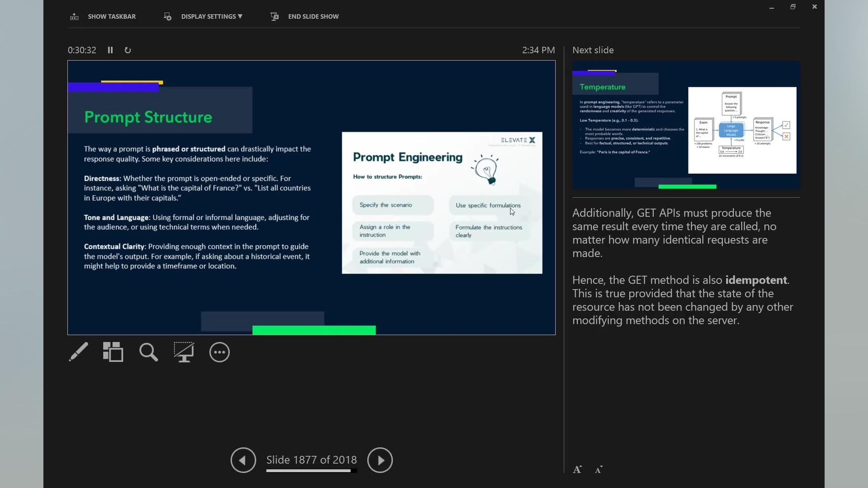Select the Zoom into slide magnifier
Viewport: 868px width, 488px height.
(x=148, y=352)
